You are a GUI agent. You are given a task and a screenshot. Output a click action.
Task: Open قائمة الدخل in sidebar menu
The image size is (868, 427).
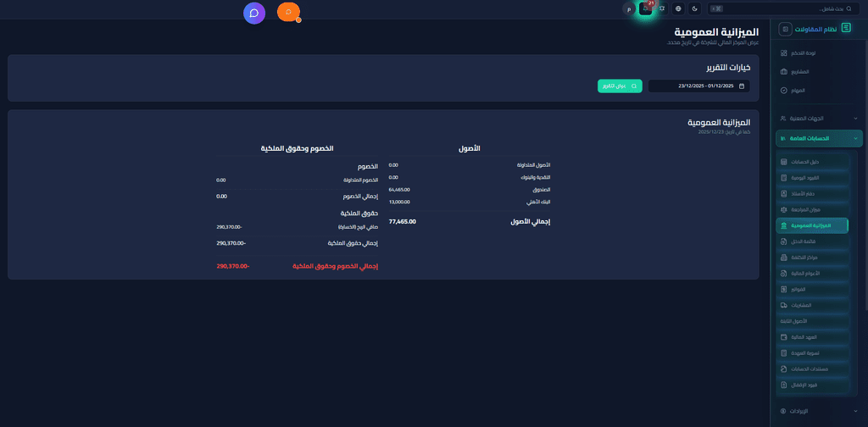pyautogui.click(x=812, y=241)
